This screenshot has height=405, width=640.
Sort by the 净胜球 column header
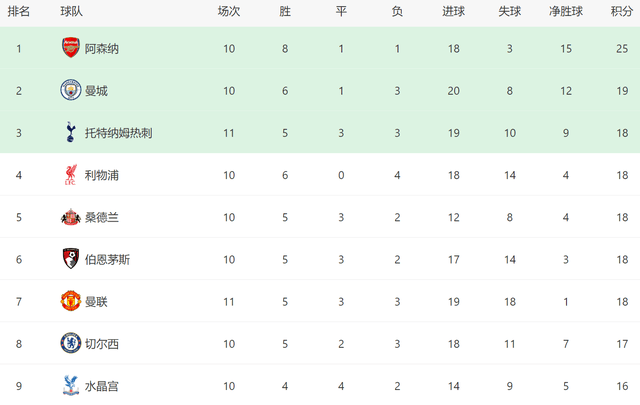[567, 12]
